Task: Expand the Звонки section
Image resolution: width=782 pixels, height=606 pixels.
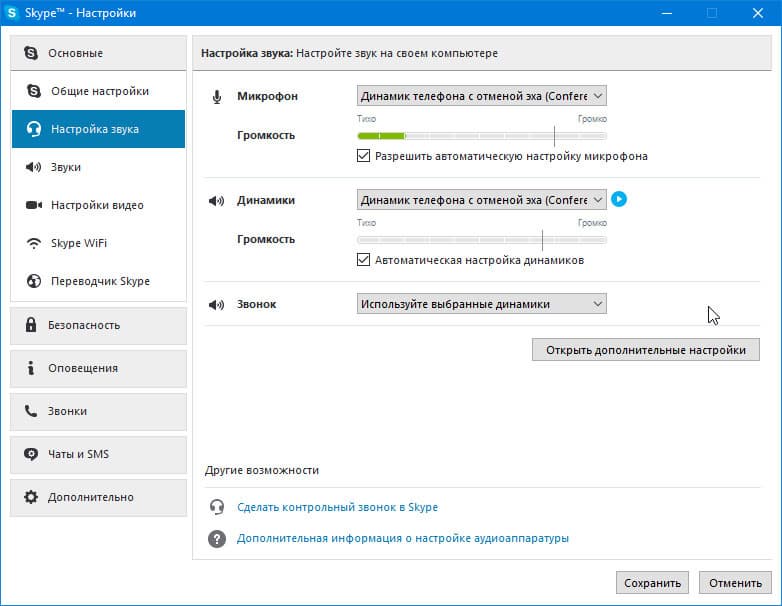Action: (98, 411)
